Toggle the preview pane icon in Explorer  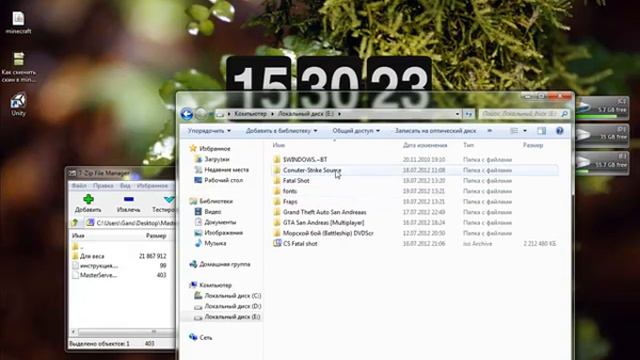[x=541, y=131]
